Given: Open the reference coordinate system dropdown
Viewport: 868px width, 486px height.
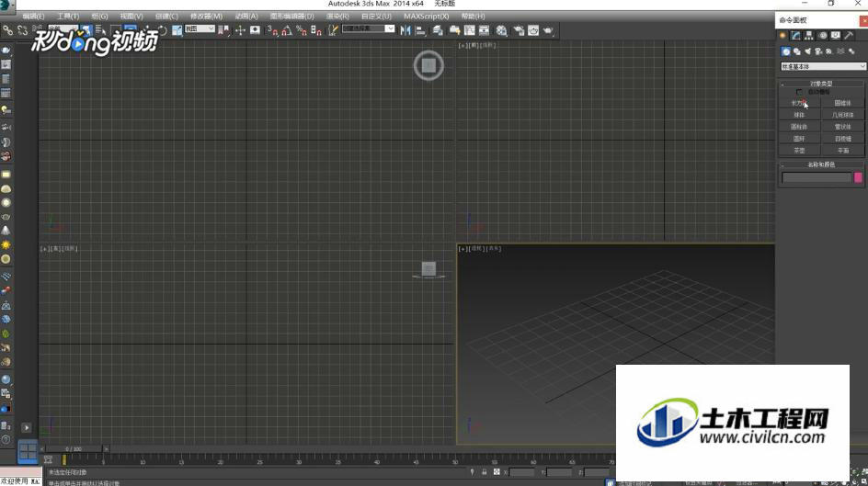Looking at the screenshot, I should pos(200,28).
